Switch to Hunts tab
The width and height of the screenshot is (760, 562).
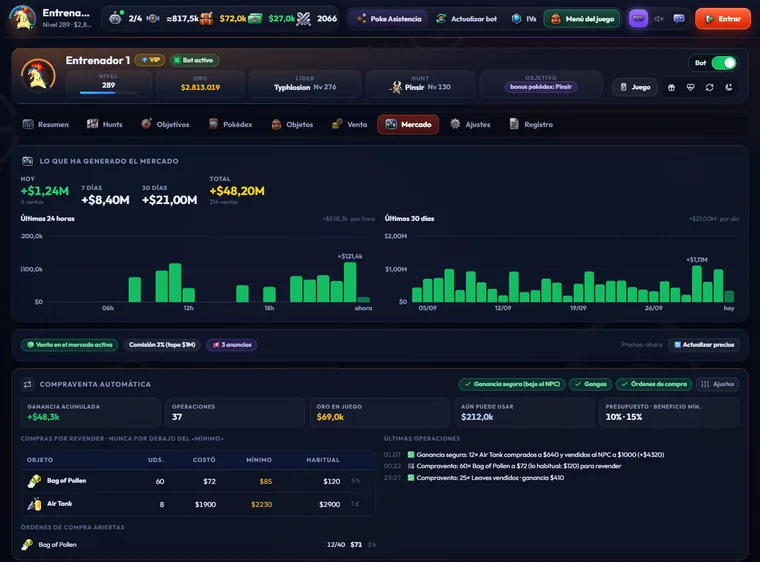point(105,125)
